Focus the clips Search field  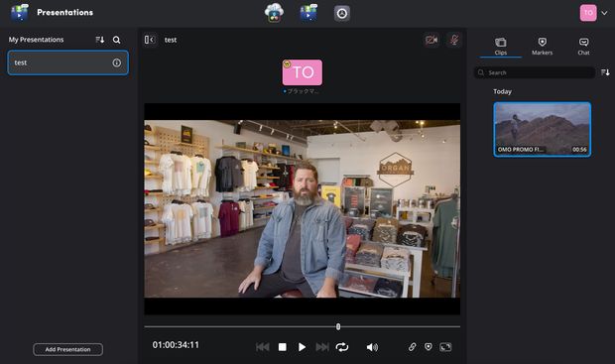535,72
